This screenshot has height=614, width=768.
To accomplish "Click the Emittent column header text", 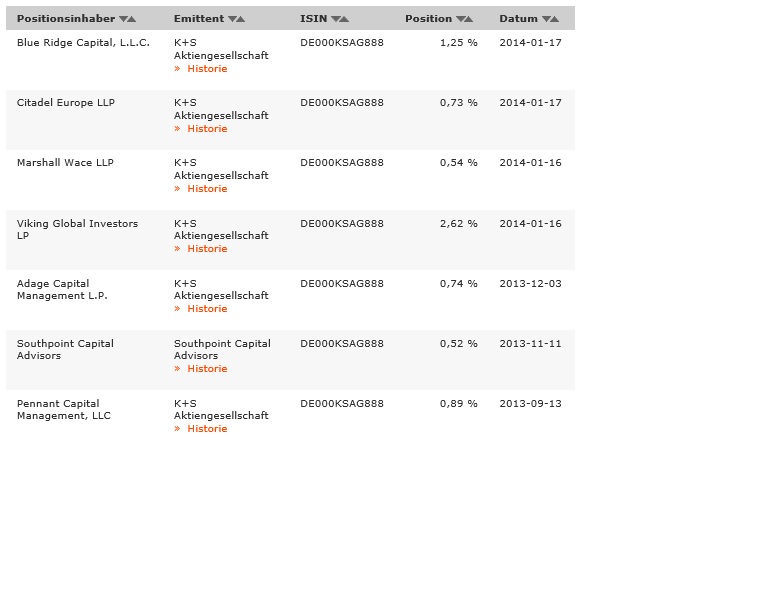I will [x=199, y=19].
